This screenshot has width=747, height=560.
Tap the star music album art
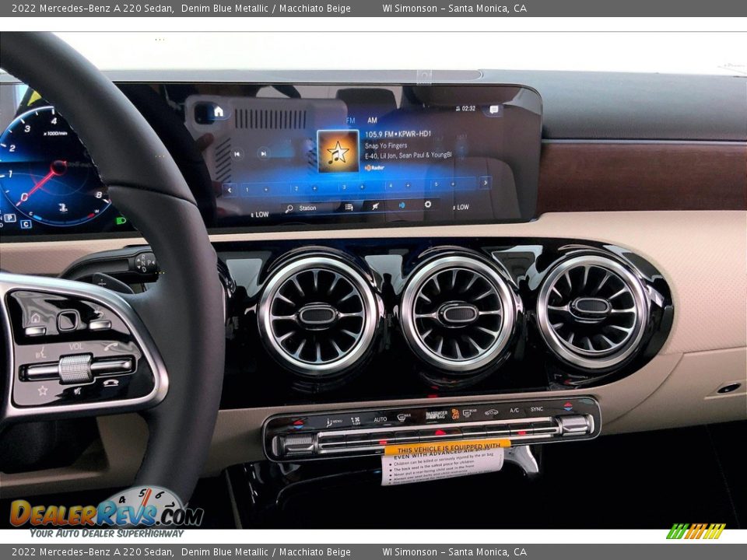tap(338, 152)
